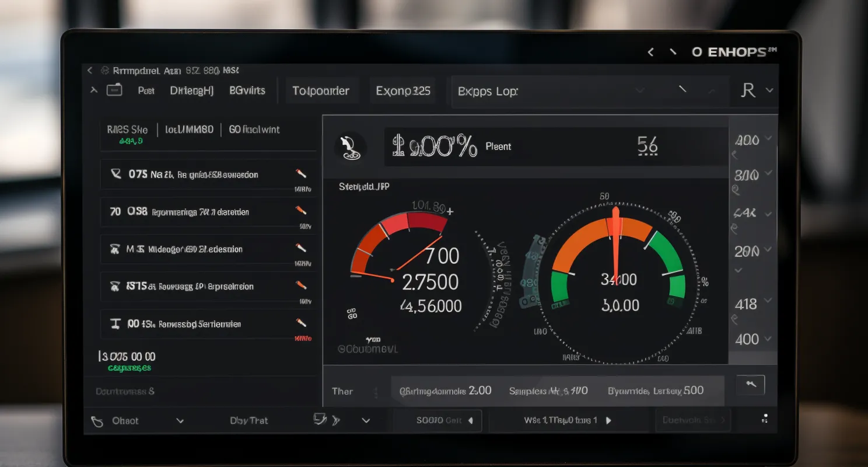Click the return arrow button below the gauges
The width and height of the screenshot is (868, 467).
tap(750, 385)
